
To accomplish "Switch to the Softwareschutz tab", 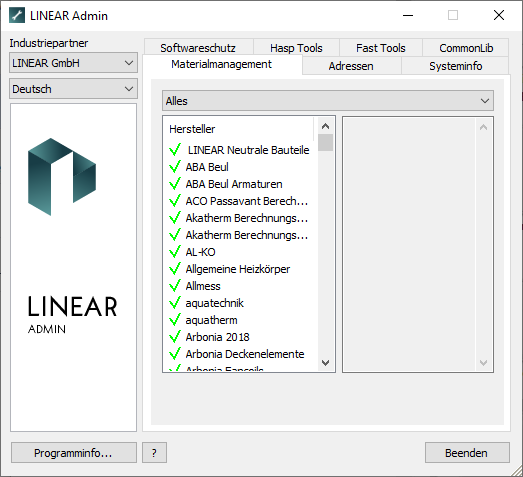I will pos(198,48).
